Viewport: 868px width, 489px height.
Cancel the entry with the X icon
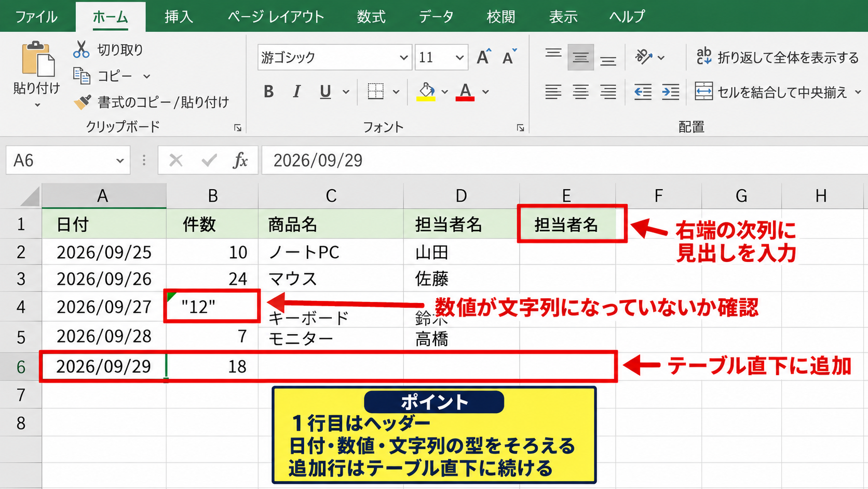[x=176, y=161]
